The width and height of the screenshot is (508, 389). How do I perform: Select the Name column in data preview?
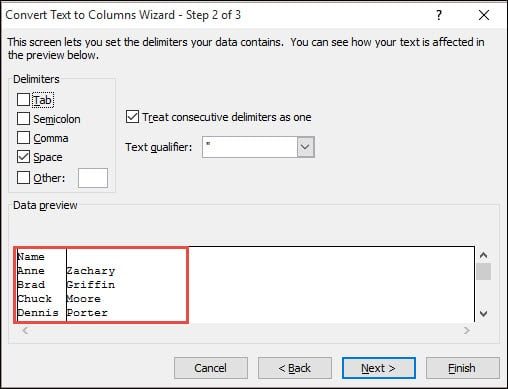coord(41,285)
